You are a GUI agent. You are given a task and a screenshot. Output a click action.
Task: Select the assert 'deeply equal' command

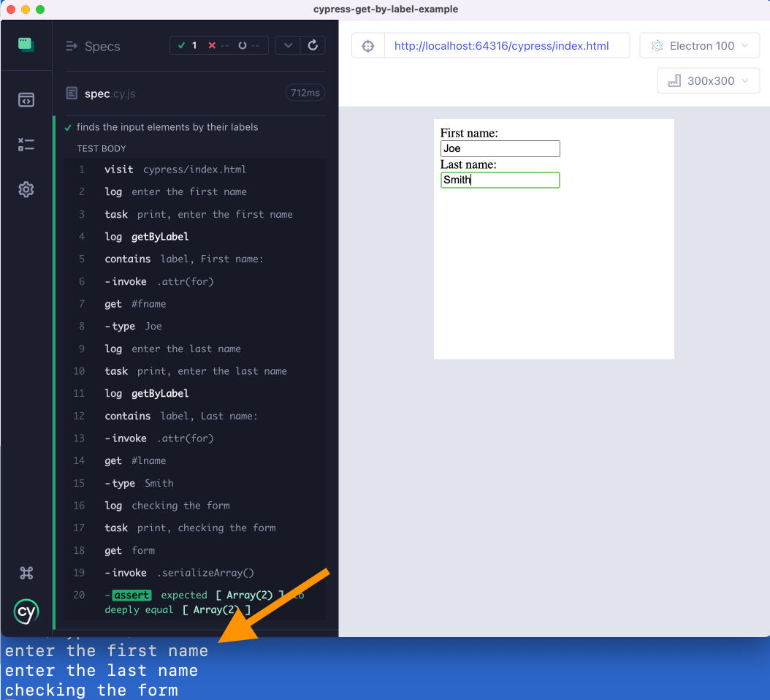coord(194,602)
